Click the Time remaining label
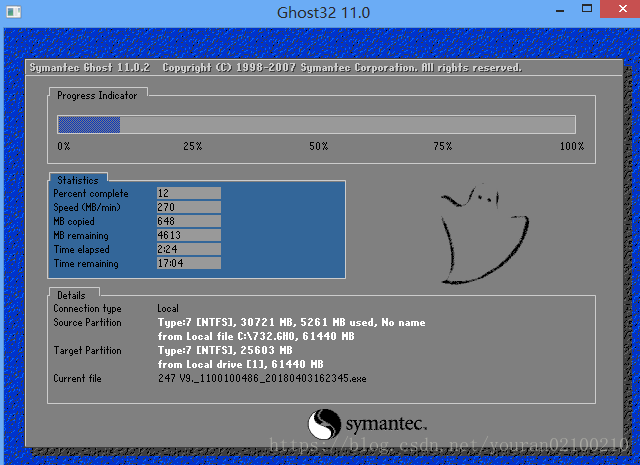640x465 pixels. tap(86, 263)
